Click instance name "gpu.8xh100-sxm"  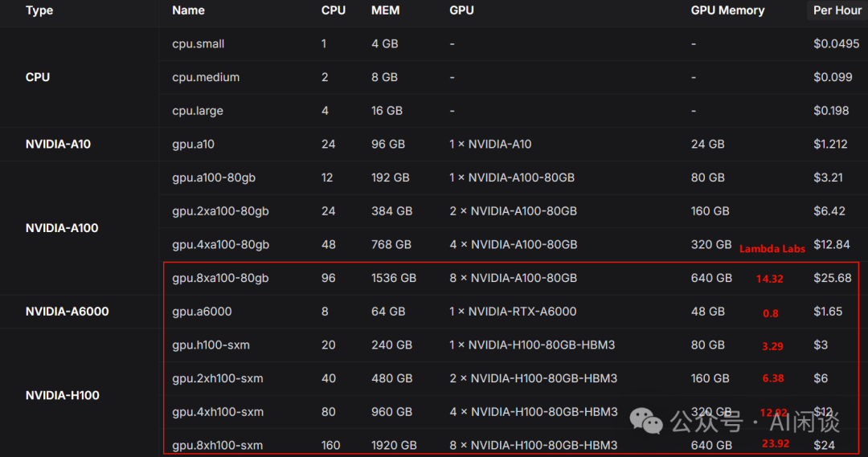(x=218, y=446)
